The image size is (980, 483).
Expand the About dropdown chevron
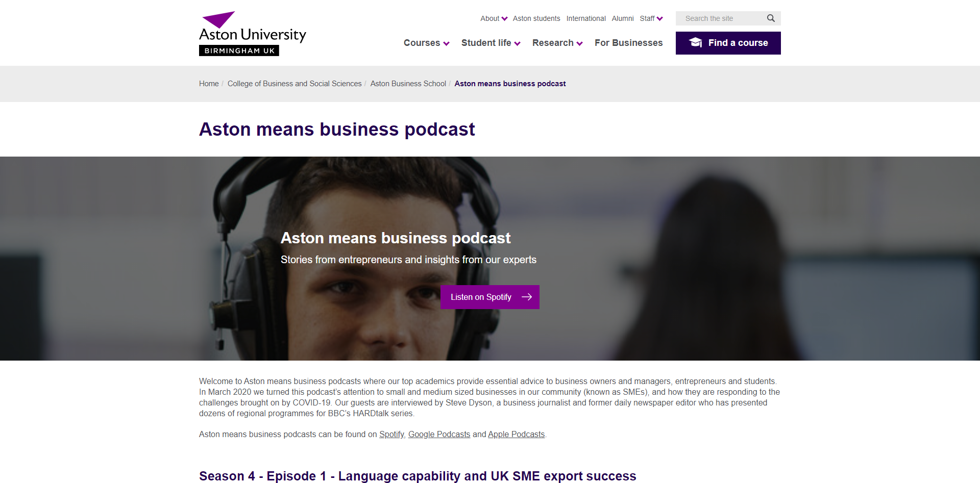point(504,19)
